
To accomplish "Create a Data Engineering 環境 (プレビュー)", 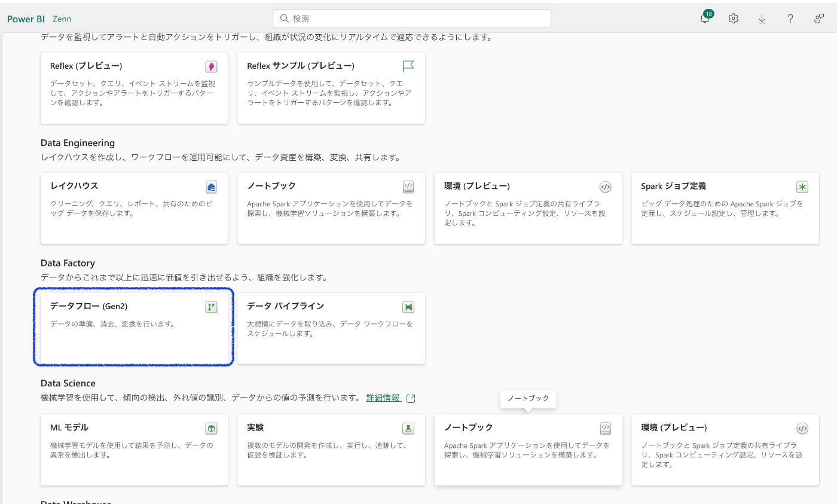I will point(528,208).
